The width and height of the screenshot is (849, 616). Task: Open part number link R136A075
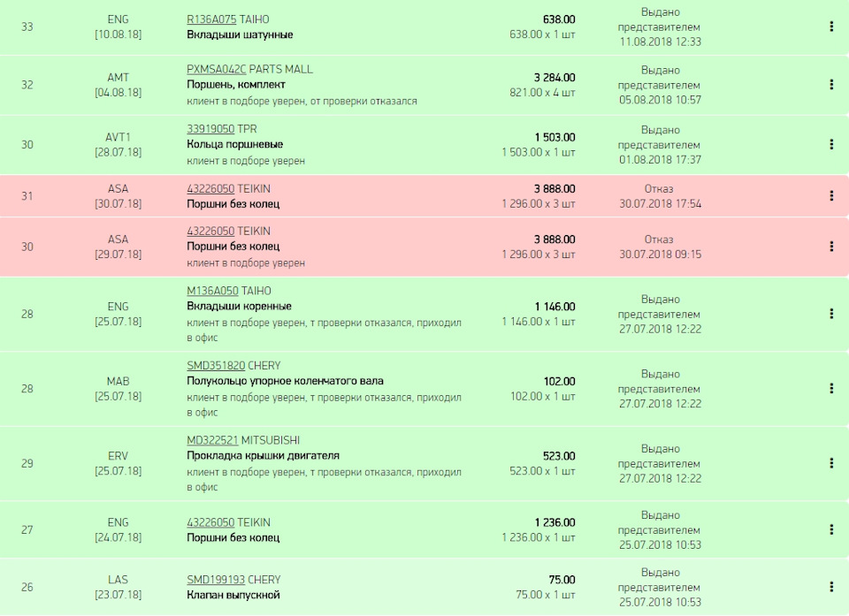coord(212,19)
